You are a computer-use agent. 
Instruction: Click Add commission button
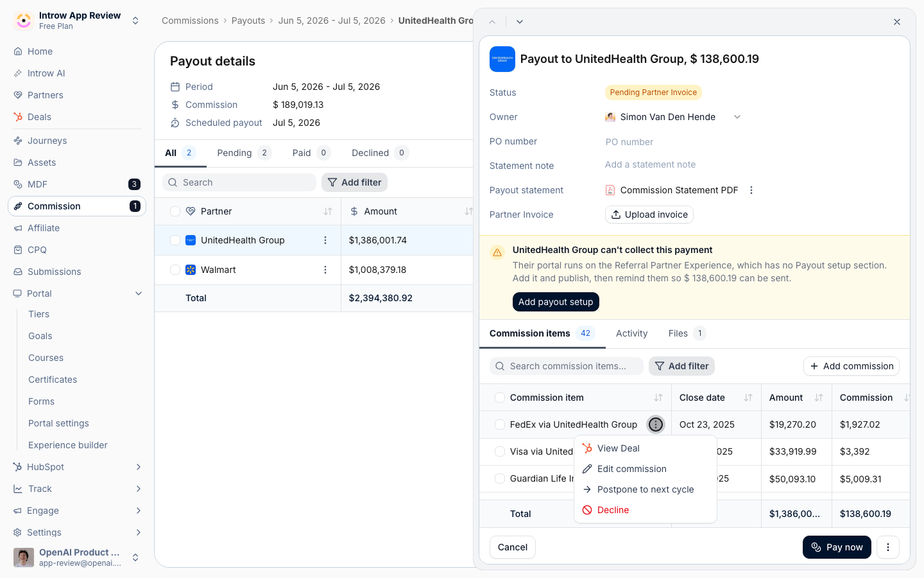(x=851, y=366)
